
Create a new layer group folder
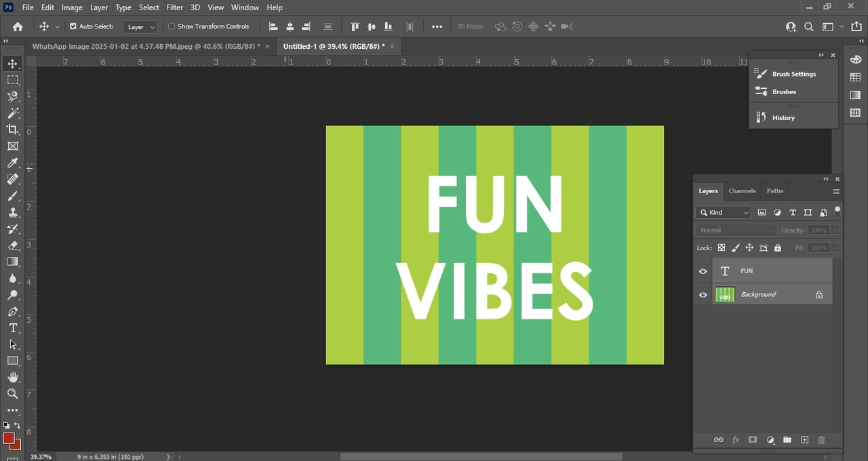(787, 440)
